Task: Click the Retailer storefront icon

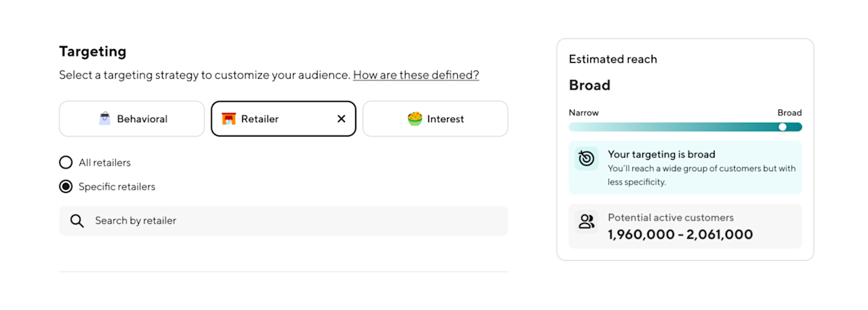Action: [229, 119]
